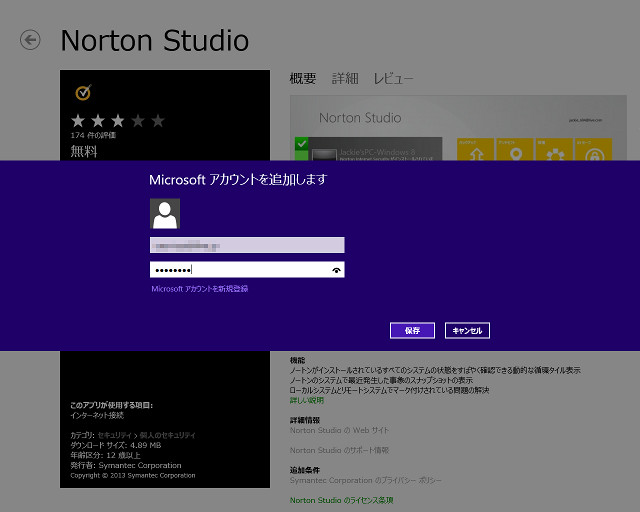Click the Microsoft アカウントを追加します heading
The width and height of the screenshot is (640, 512).
[x=238, y=180]
